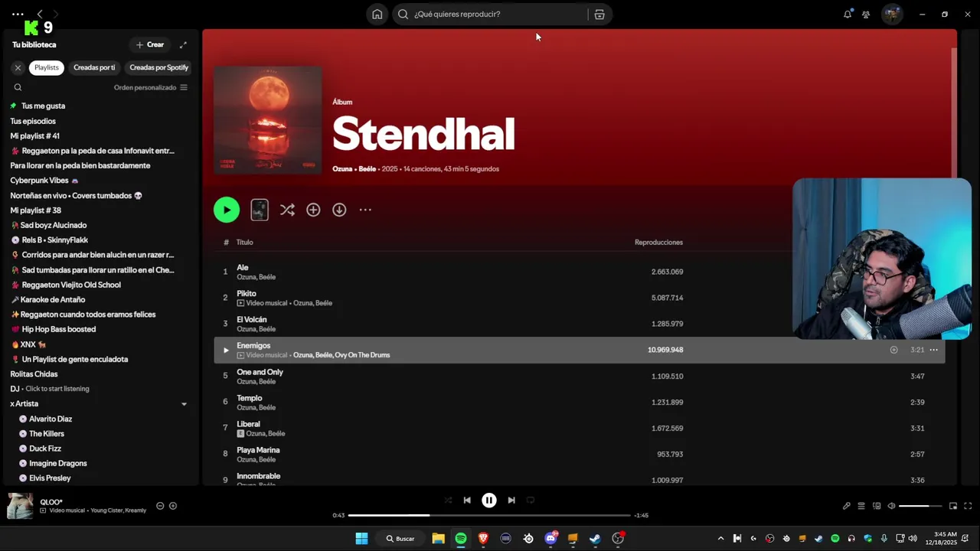Open album more options three dots
The image size is (980, 551).
pos(365,210)
